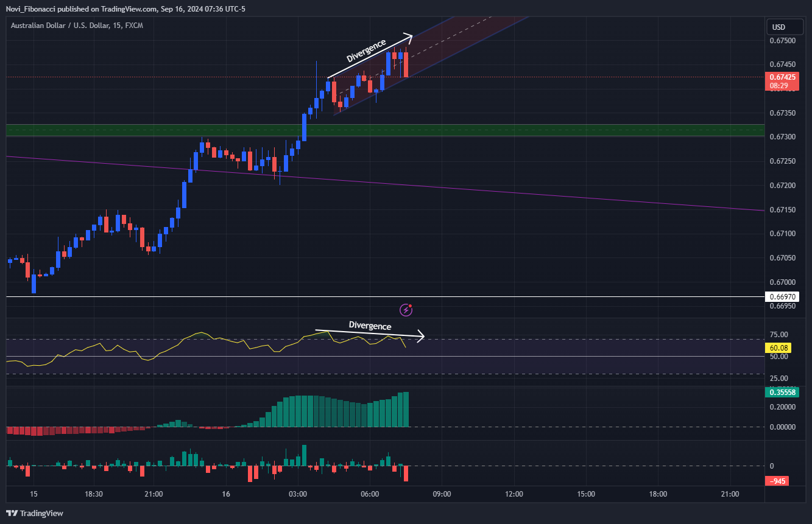Click the 0.20000 histogram scale label

tap(782, 407)
